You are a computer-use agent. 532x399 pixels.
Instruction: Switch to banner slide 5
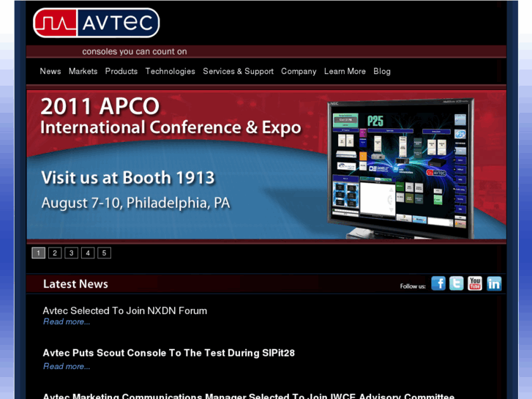tap(104, 253)
